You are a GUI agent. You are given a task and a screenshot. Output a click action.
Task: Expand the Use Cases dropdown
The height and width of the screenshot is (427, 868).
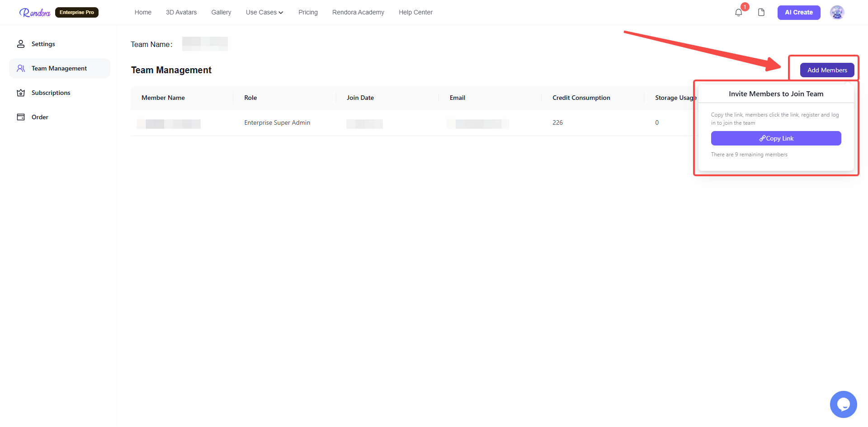(x=264, y=12)
